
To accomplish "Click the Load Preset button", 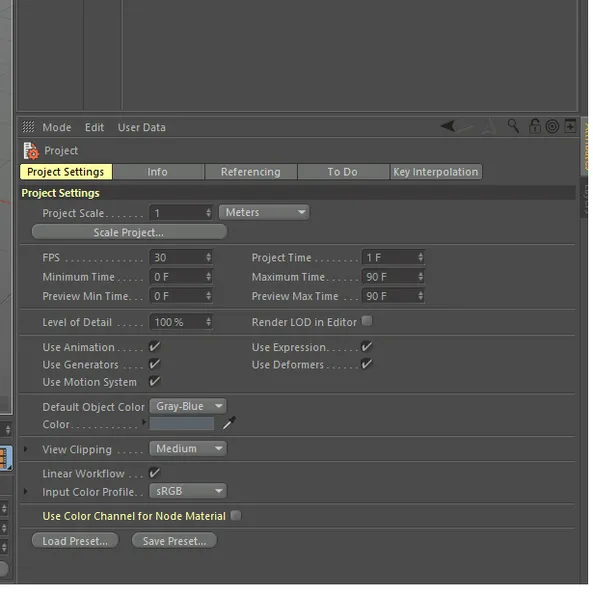I will [x=75, y=541].
